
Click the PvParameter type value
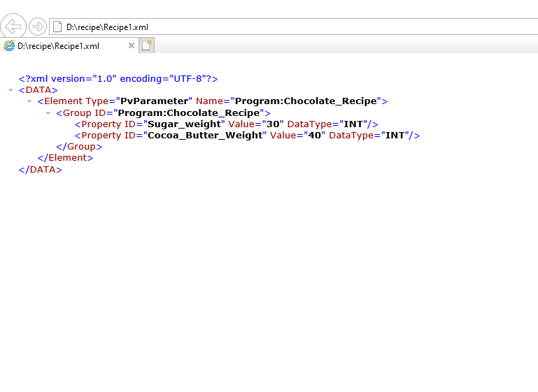[154, 101]
